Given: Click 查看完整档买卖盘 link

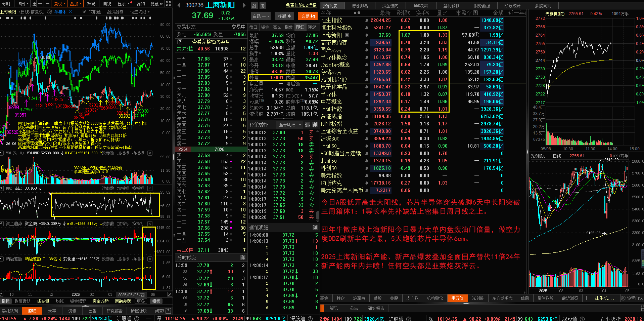Looking at the screenshot, I should click(211, 42).
